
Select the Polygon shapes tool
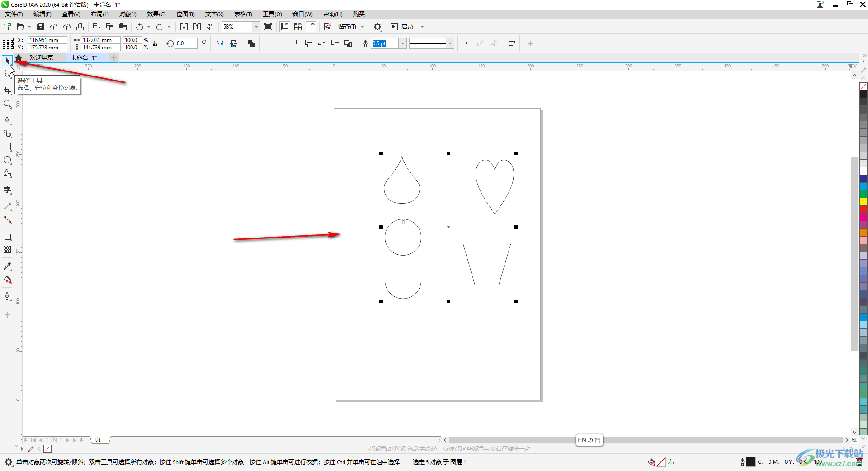[x=7, y=173]
